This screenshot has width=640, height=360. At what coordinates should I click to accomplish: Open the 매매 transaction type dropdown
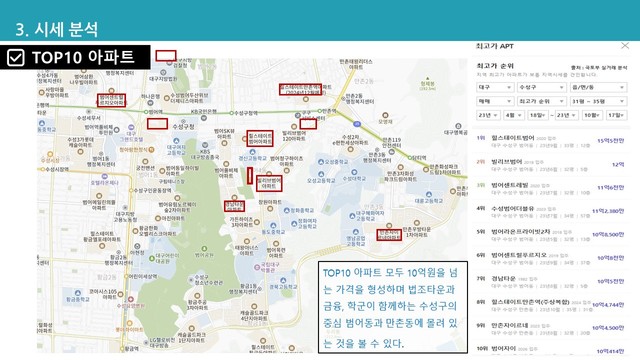coord(495,101)
